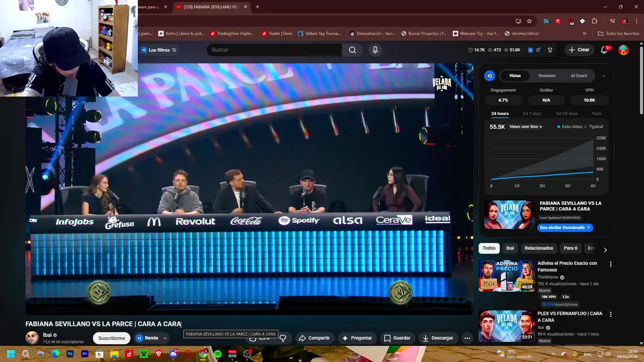Open YouTube notifications bell
This screenshot has height=362, width=644.
point(604,50)
